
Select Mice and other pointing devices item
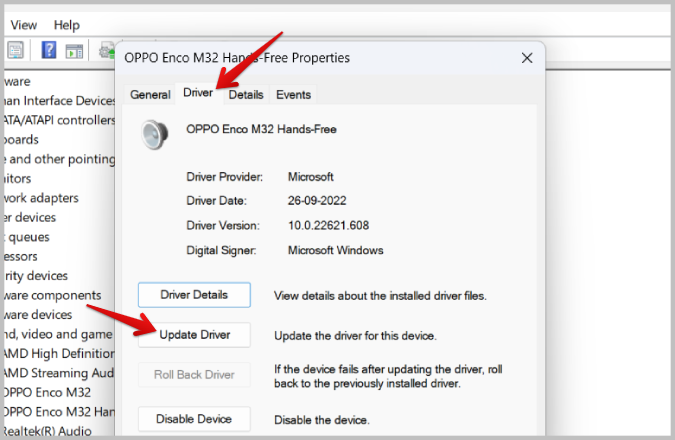point(59,159)
